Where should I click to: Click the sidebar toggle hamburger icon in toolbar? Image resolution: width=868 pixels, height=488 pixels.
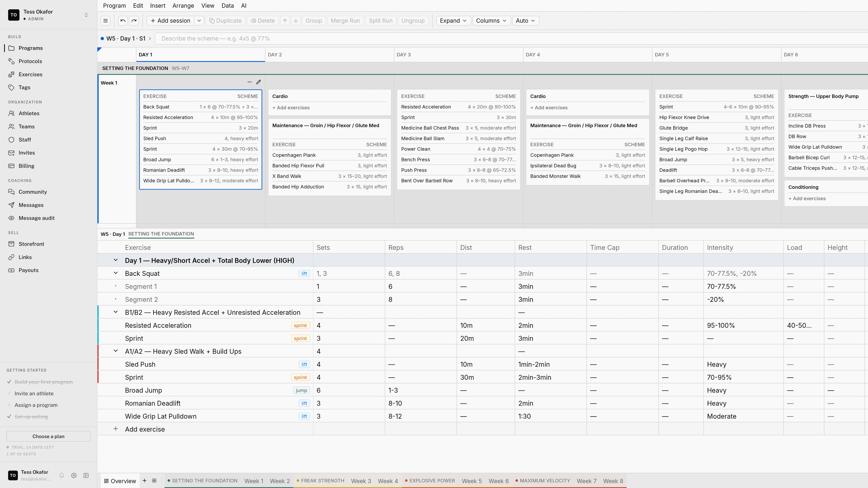(106, 21)
